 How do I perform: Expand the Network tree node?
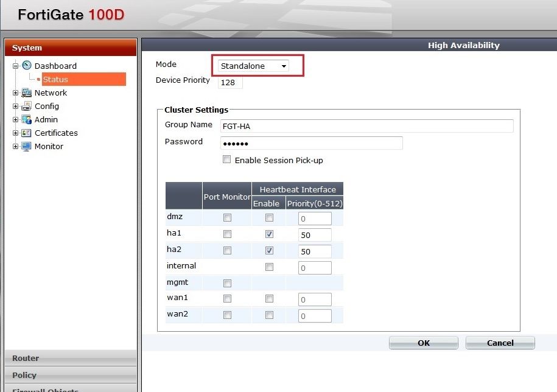(x=15, y=93)
